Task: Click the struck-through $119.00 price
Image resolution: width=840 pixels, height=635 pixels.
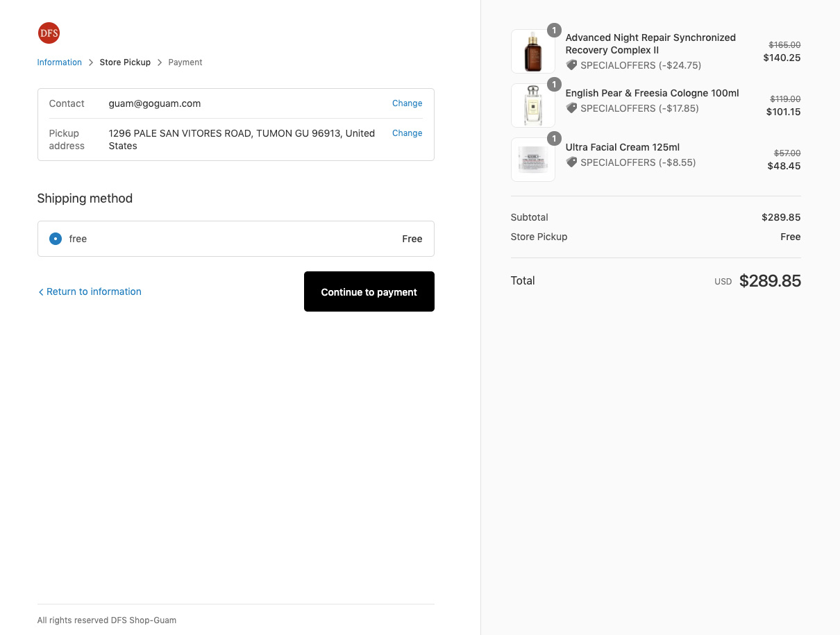Action: [x=785, y=99]
